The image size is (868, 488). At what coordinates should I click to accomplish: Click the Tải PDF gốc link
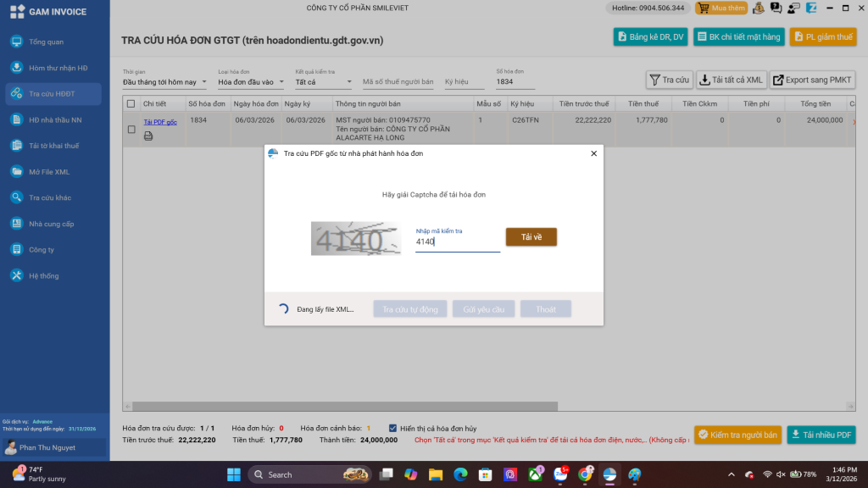pos(160,122)
